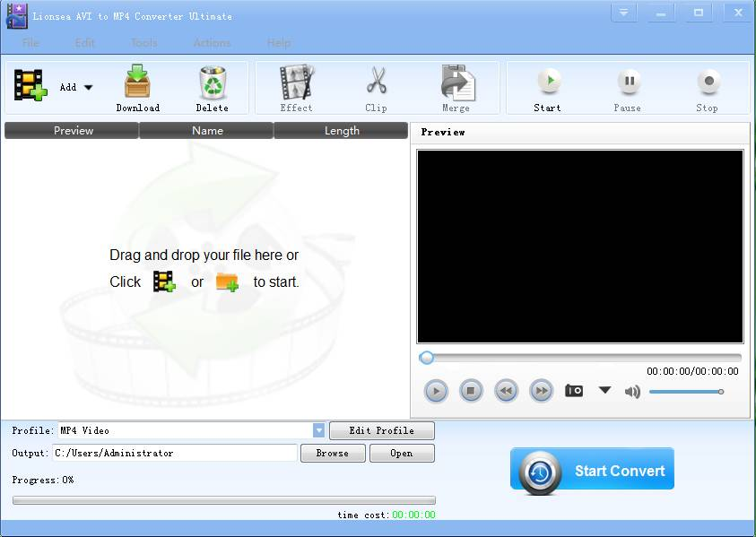Open the Effect tool
Viewport: 756px width, 537px height.
[x=297, y=89]
